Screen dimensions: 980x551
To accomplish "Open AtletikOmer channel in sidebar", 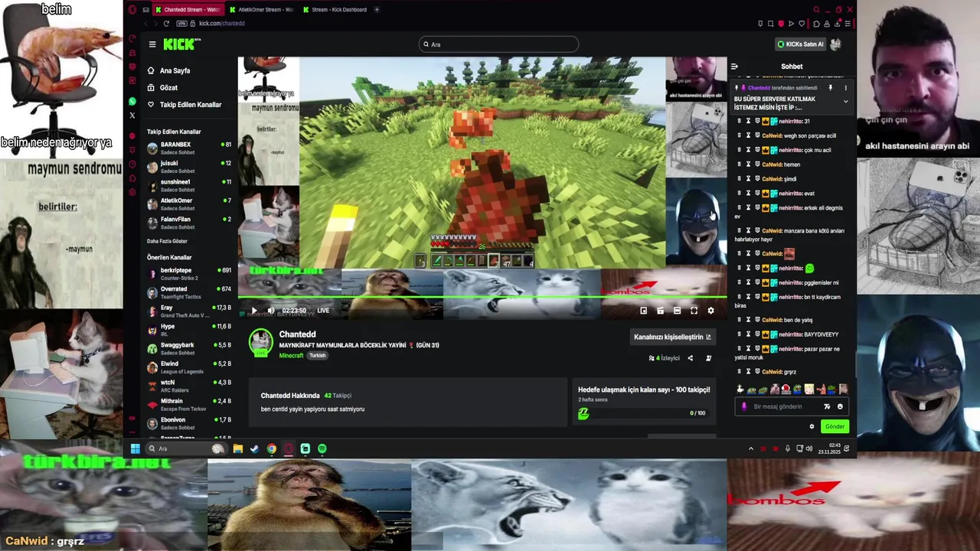I will coord(189,204).
